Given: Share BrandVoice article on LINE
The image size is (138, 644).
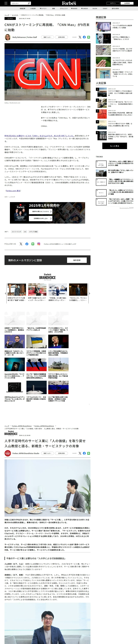Looking at the screenshot, I should click(x=89, y=453).
